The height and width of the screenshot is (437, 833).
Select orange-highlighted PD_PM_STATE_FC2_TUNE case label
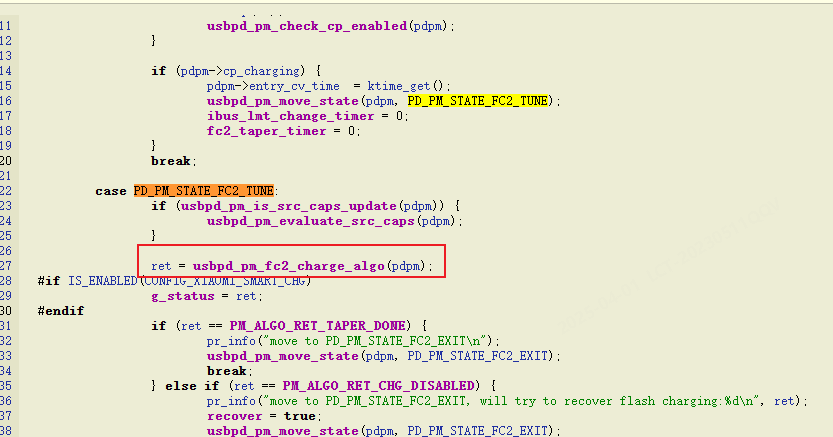click(x=203, y=191)
